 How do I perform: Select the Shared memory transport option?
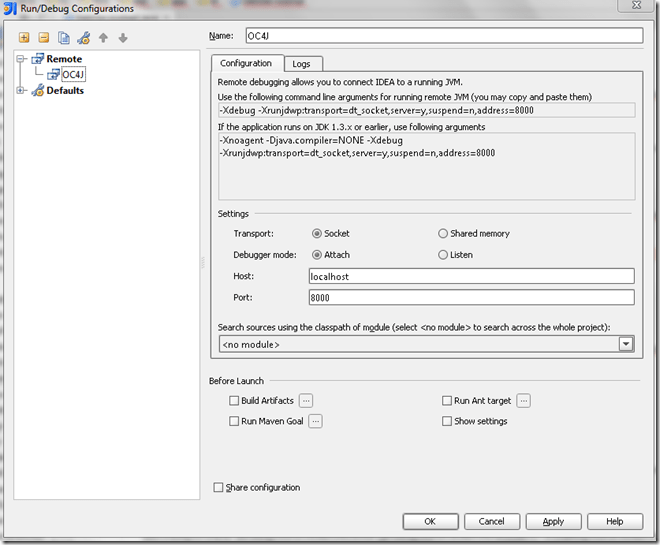pyautogui.click(x=443, y=234)
